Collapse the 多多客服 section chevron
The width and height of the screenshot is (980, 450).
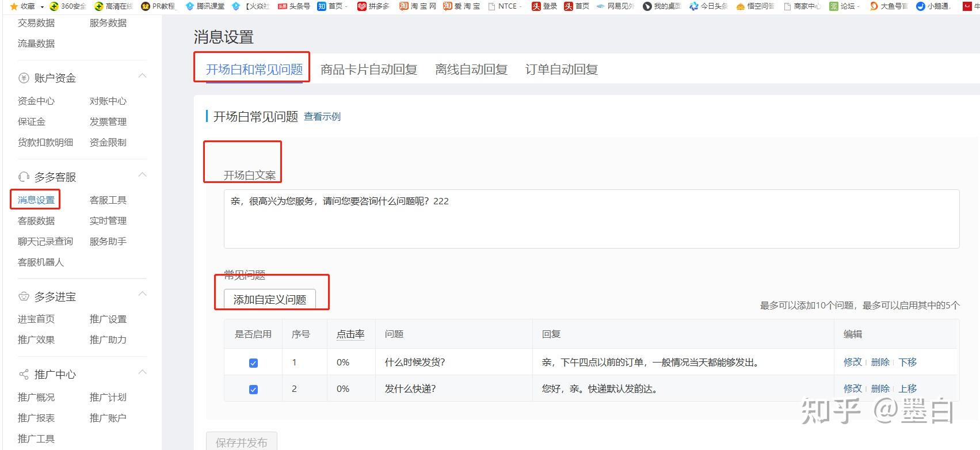[x=142, y=175]
